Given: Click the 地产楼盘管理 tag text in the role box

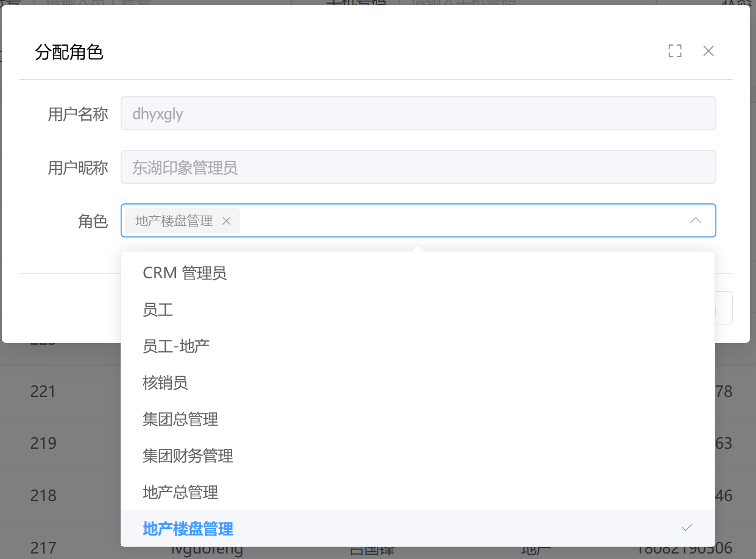Looking at the screenshot, I should point(174,221).
